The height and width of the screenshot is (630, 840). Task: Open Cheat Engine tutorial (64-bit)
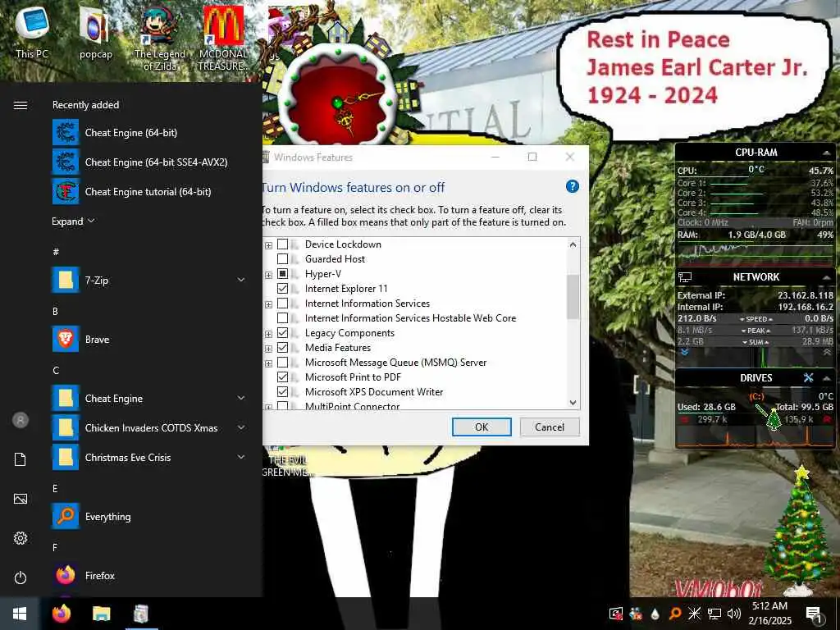[149, 191]
